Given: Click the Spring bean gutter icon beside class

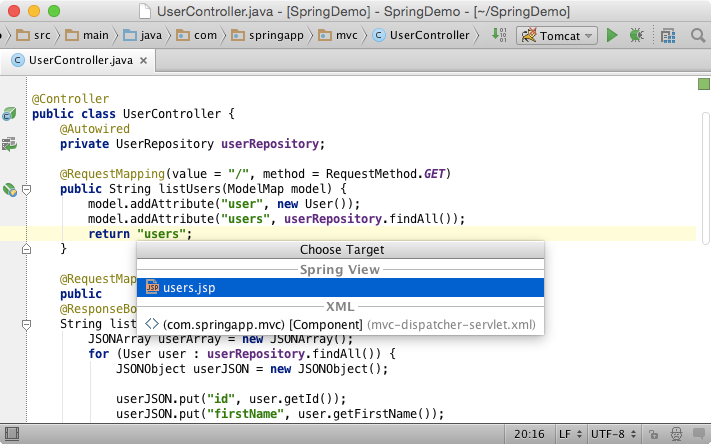Looking at the screenshot, I should coord(9,114).
